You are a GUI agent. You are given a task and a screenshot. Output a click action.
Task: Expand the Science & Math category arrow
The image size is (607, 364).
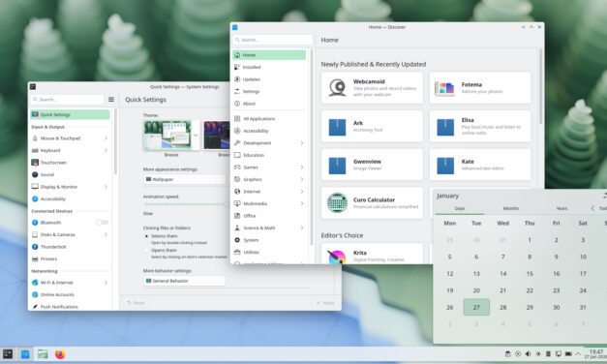302,227
